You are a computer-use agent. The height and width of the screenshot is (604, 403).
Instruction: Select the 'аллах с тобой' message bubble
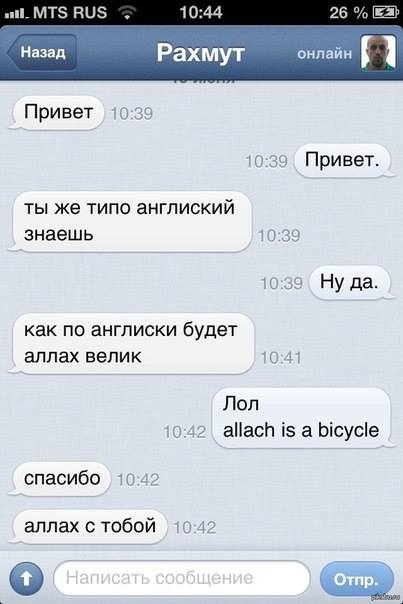coord(90,526)
